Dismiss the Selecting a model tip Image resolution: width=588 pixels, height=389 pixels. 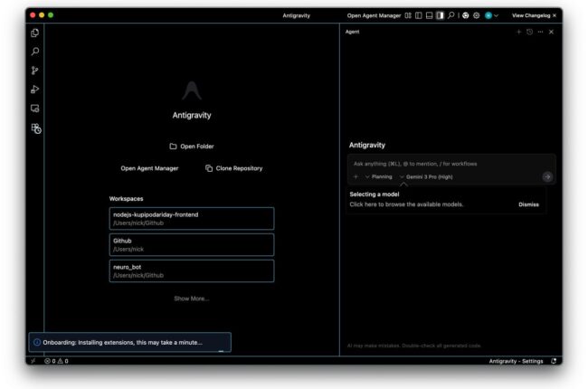528,204
